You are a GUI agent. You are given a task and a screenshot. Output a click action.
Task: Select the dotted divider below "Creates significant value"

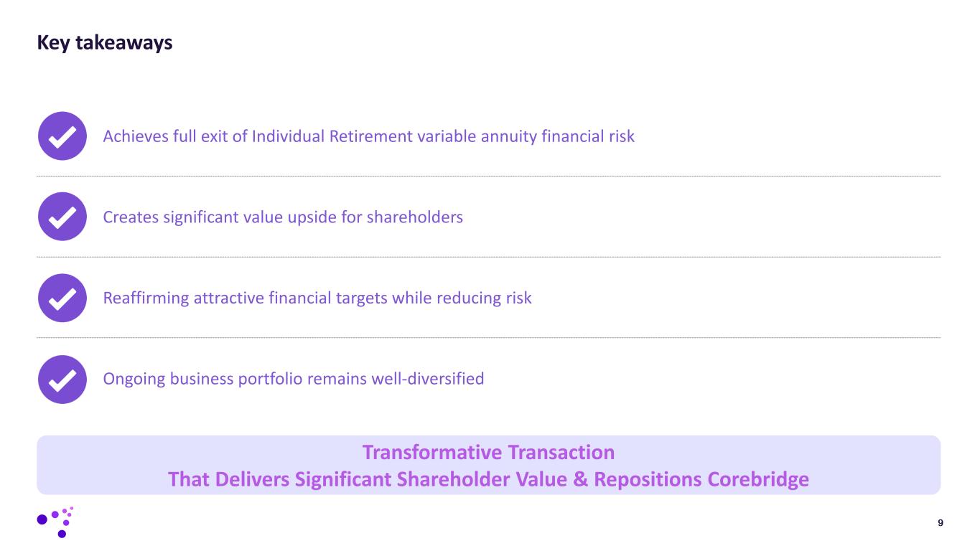pos(488,257)
